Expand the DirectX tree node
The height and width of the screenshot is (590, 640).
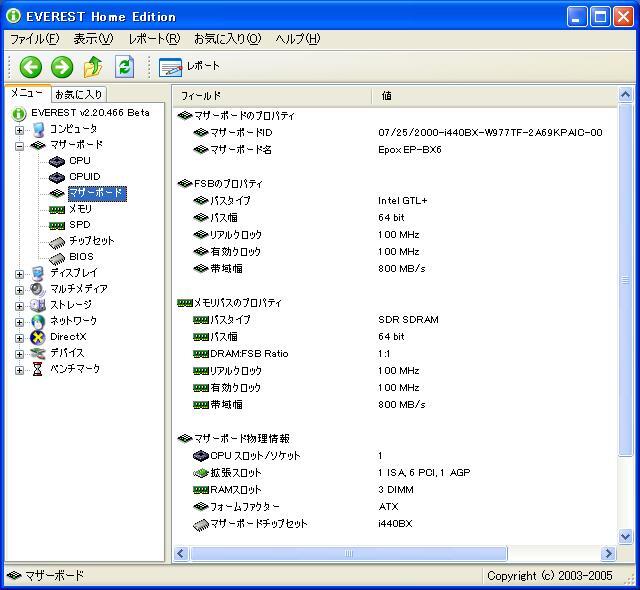(x=20, y=338)
